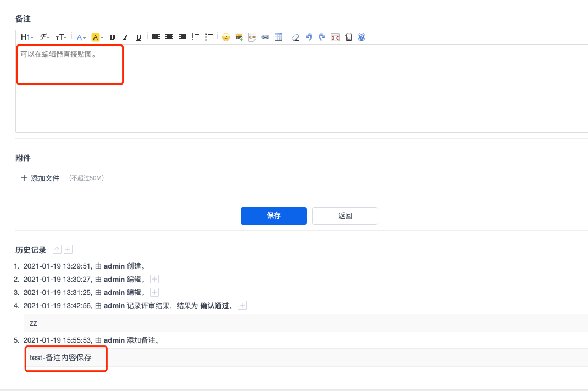
Task: Expand details of 13:42:56 review record
Action: coord(242,305)
